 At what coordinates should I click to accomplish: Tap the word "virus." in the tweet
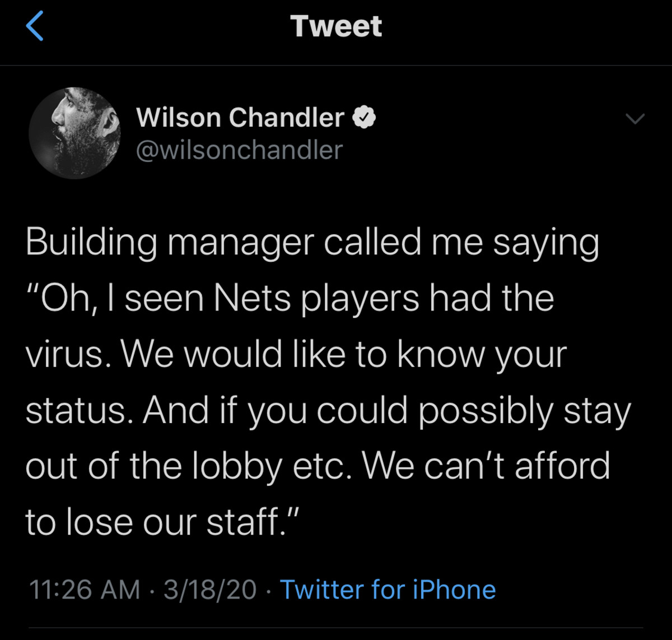[x=65, y=355]
